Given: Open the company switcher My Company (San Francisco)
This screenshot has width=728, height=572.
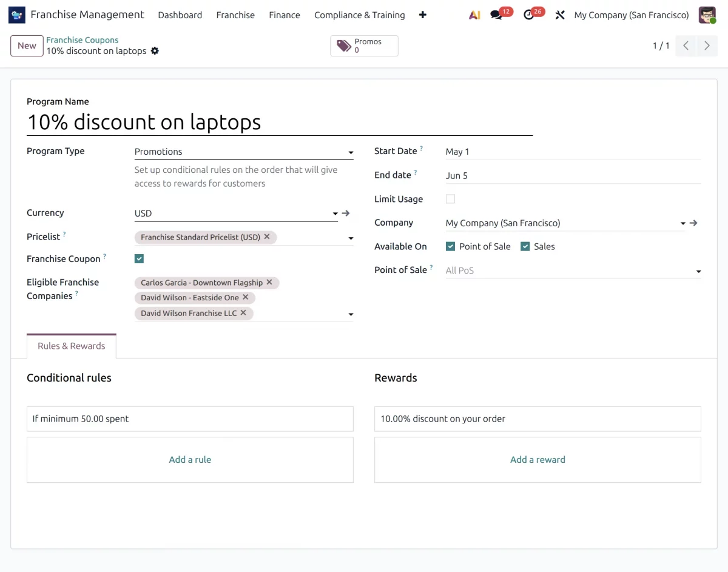Looking at the screenshot, I should click(x=632, y=15).
